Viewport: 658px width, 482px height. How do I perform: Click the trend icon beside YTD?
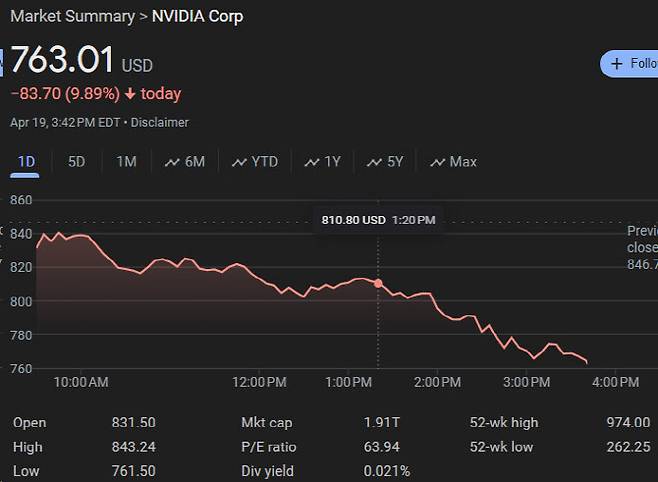(x=238, y=162)
